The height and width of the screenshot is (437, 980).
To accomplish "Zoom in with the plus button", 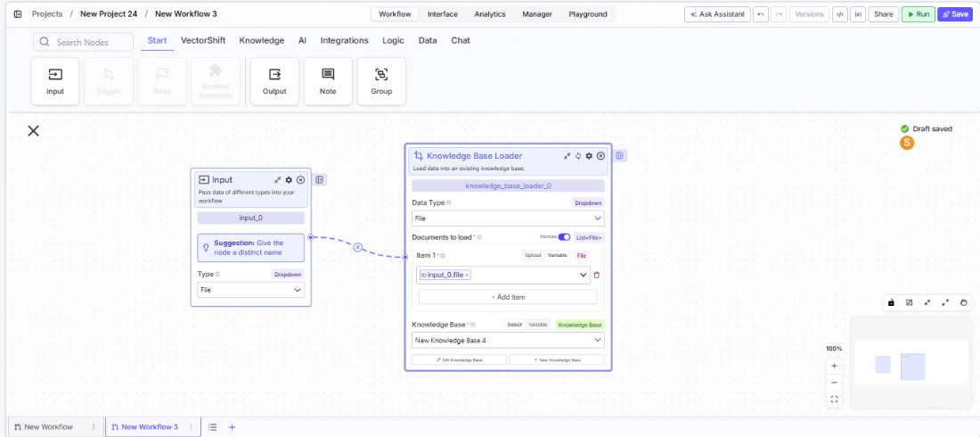I will tap(835, 367).
